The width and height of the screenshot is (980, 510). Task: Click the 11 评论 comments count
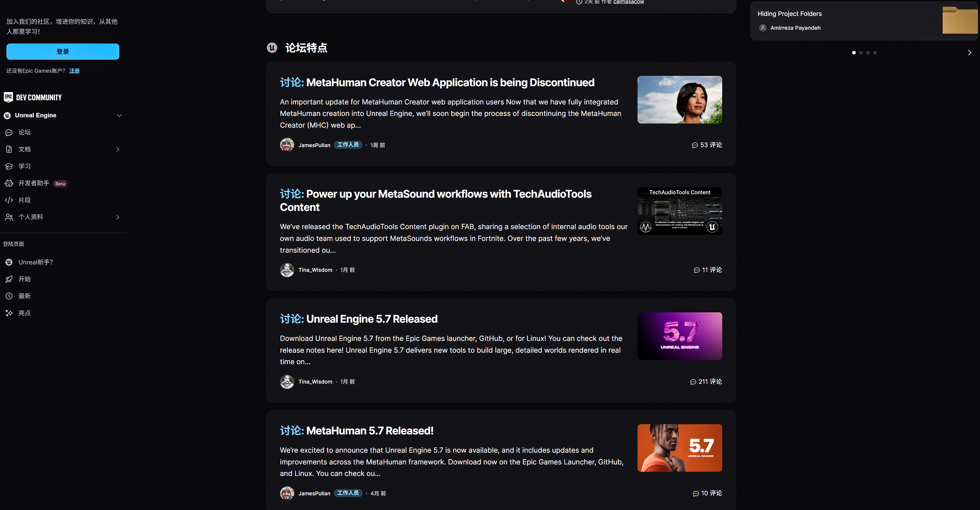pos(708,270)
